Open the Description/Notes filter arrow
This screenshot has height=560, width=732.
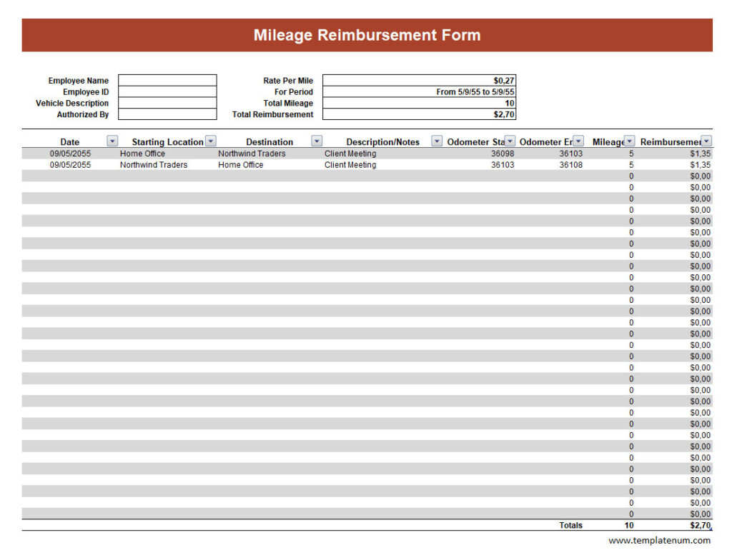point(436,141)
